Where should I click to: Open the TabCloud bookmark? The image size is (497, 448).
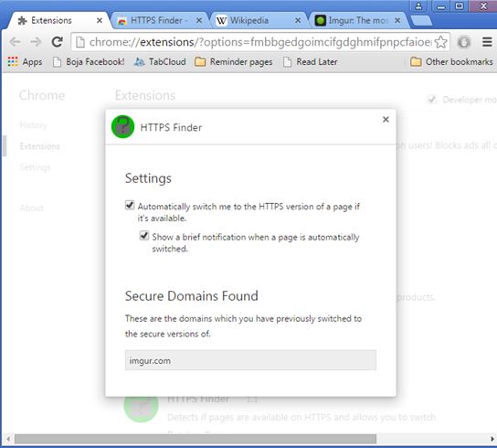tap(160, 62)
